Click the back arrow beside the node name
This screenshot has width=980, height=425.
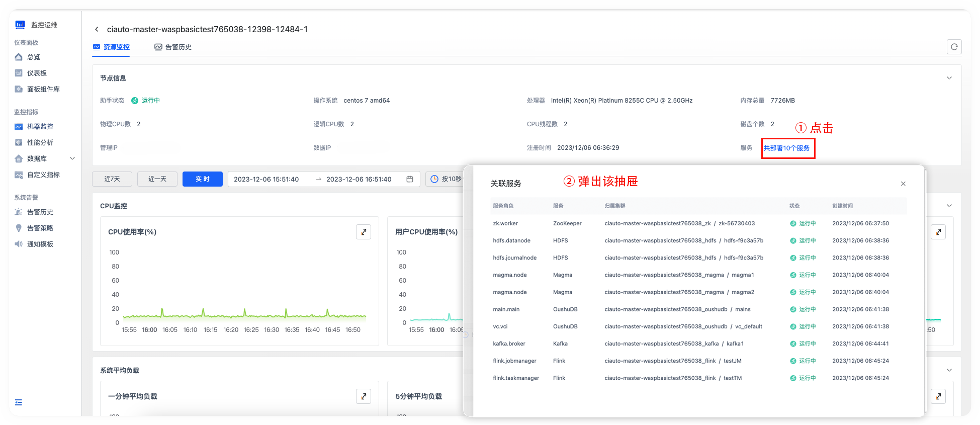(97, 30)
